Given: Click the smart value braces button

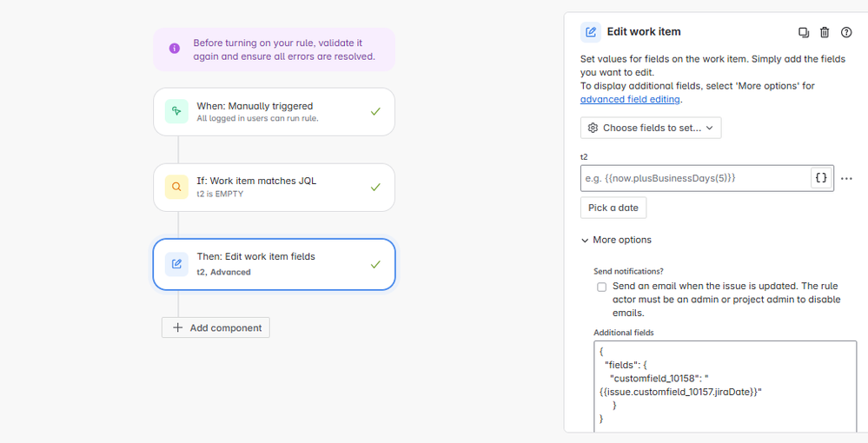Looking at the screenshot, I should (821, 178).
